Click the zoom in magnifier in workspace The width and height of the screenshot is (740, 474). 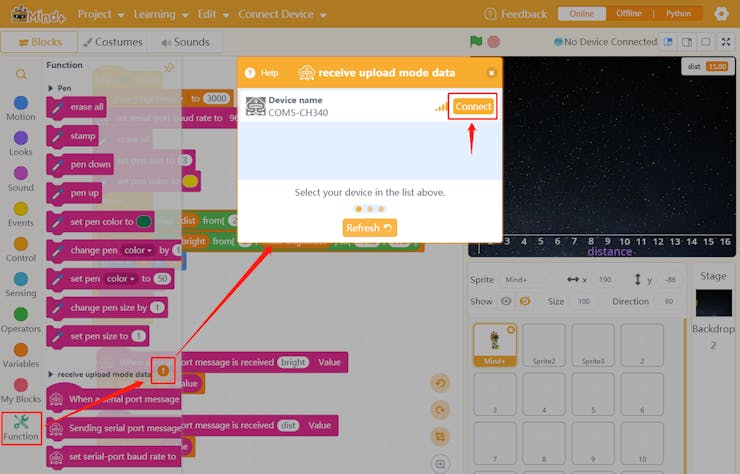tap(440, 464)
